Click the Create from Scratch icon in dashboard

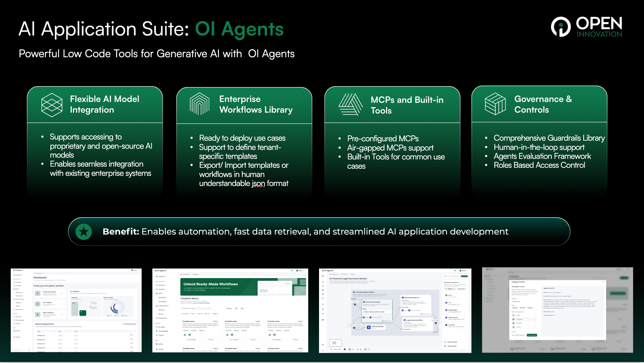38,293
